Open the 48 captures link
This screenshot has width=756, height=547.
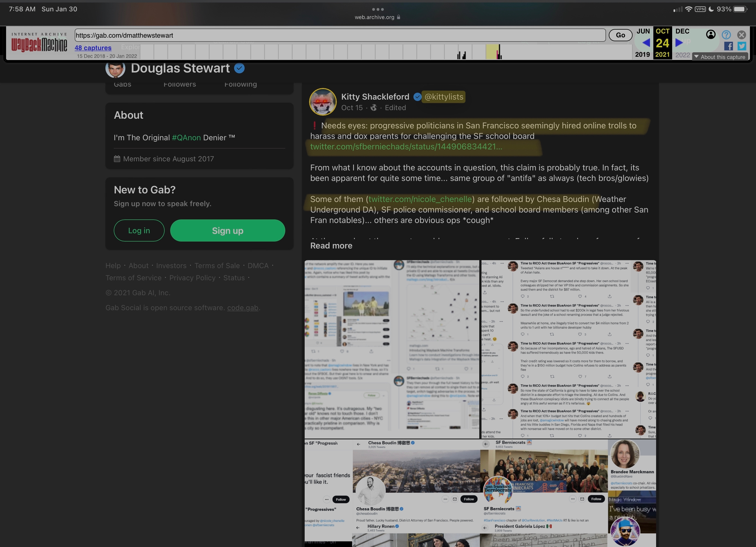(x=93, y=48)
